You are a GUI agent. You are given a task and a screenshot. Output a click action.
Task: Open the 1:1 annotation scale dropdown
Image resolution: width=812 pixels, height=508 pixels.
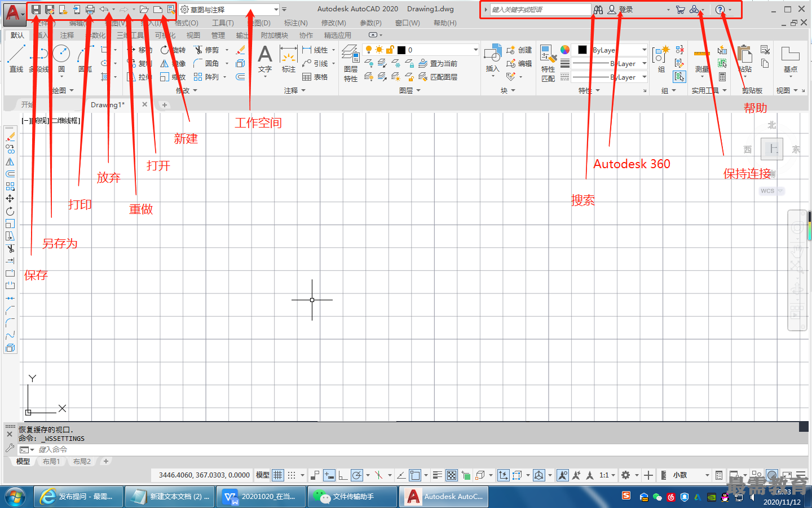[x=607, y=475]
